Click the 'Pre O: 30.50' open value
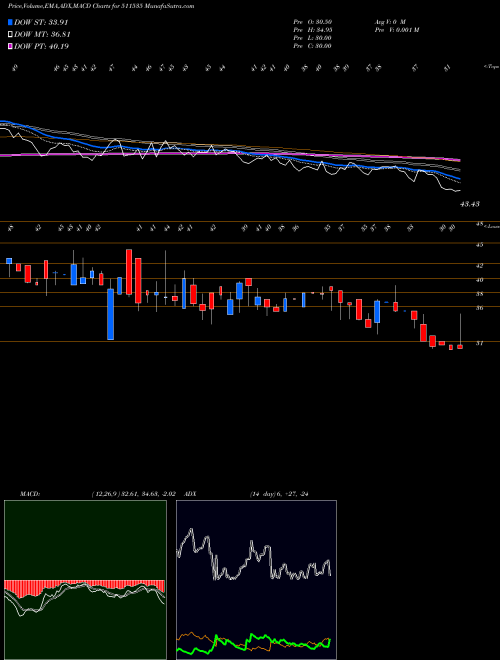The height and width of the screenshot is (660, 500). coord(312,21)
